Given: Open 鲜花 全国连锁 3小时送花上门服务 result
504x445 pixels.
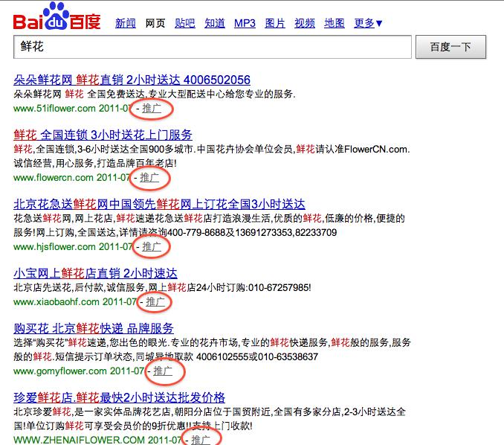Looking at the screenshot, I should 103,135.
